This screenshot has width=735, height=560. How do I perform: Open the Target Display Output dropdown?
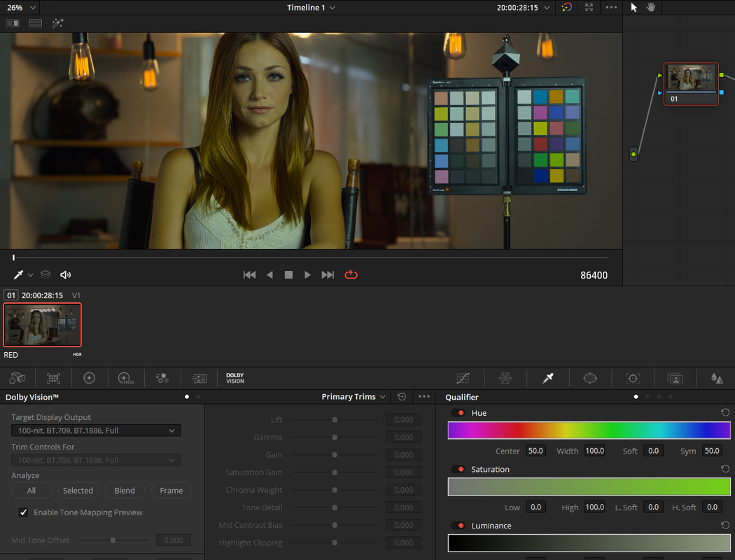click(x=96, y=430)
